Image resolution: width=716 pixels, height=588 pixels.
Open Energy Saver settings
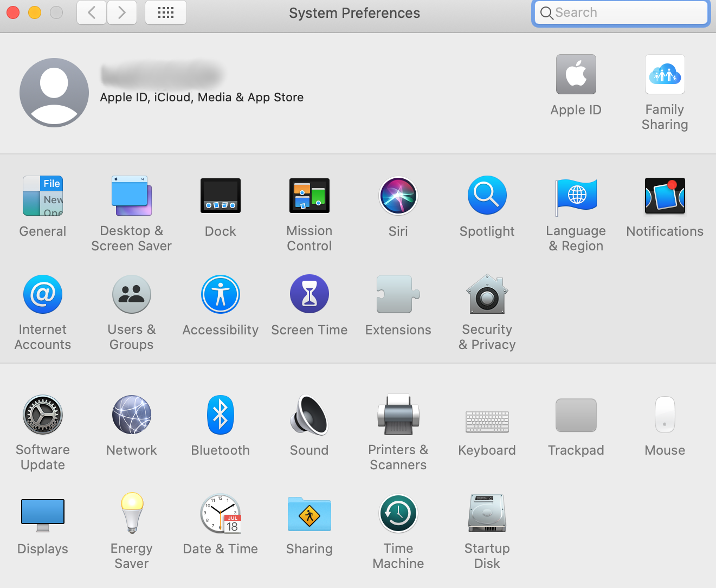coord(132,514)
